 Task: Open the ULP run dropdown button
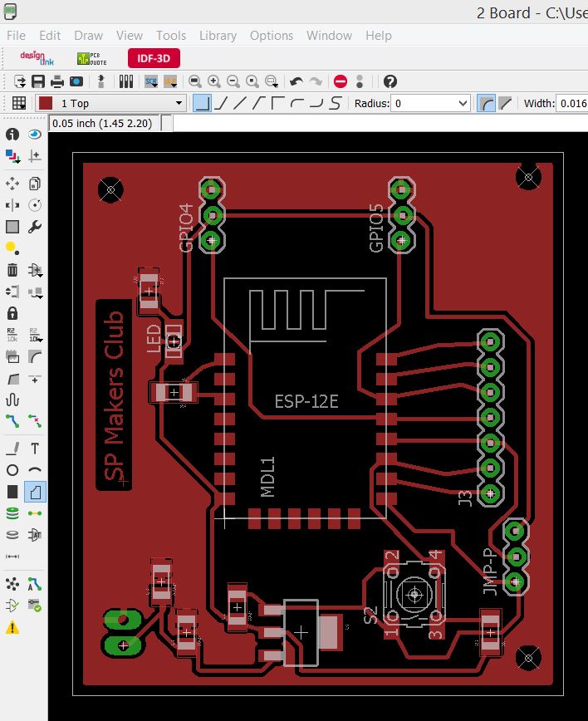pos(170,82)
